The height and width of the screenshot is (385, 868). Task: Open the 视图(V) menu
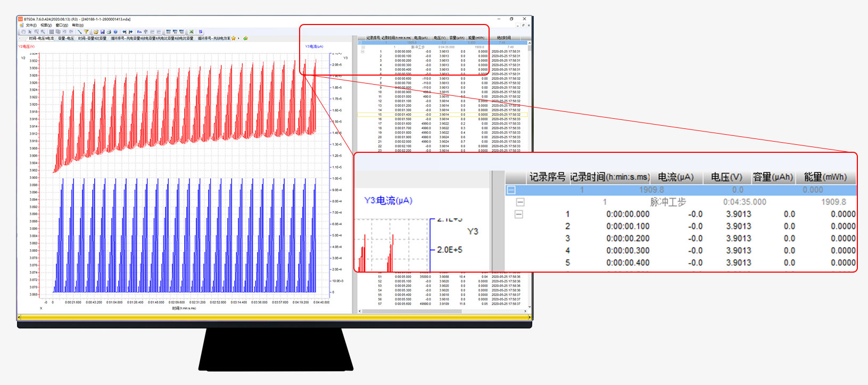point(46,25)
